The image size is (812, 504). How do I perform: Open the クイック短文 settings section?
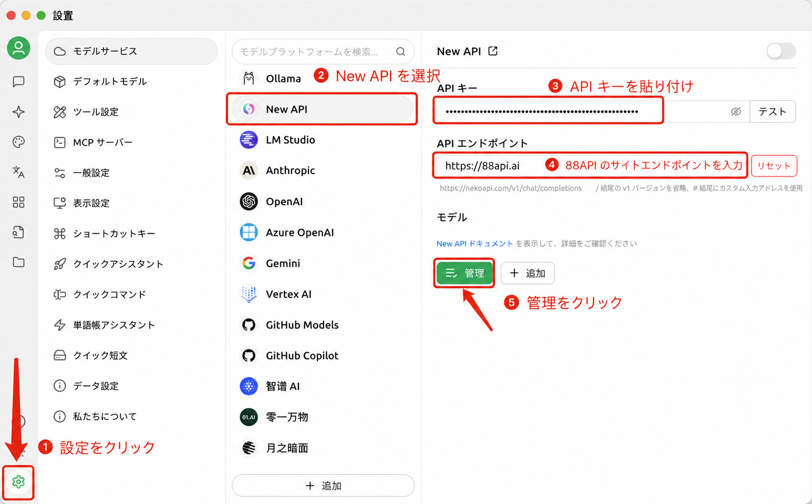coord(132,355)
